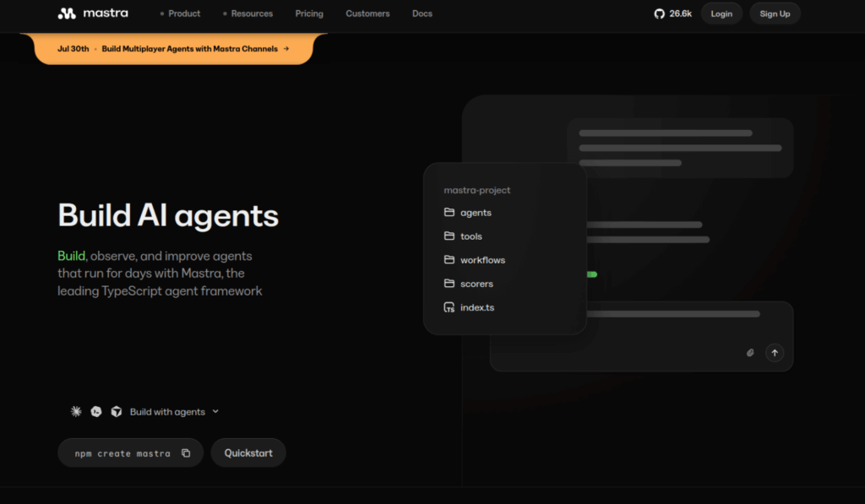Select the index.ts file label

click(x=477, y=307)
